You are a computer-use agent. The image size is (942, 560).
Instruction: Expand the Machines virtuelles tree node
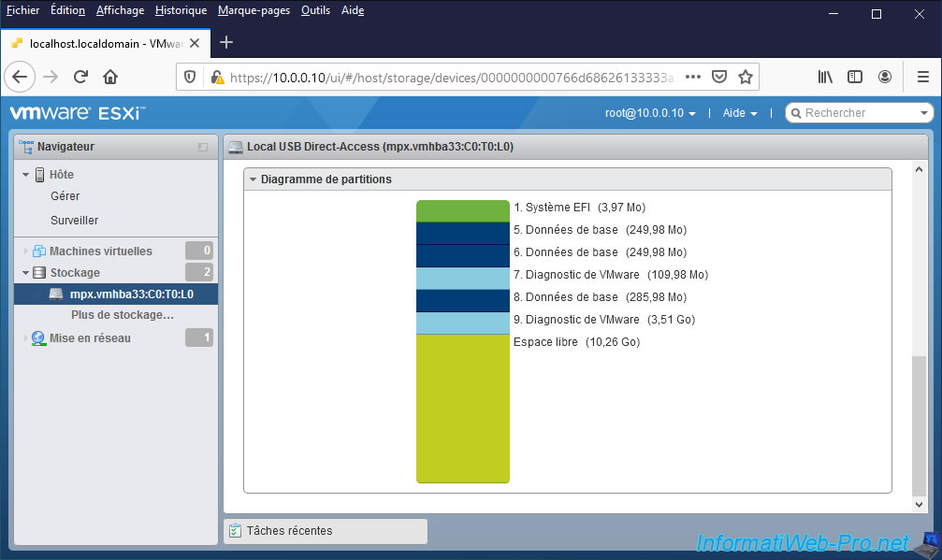point(26,251)
